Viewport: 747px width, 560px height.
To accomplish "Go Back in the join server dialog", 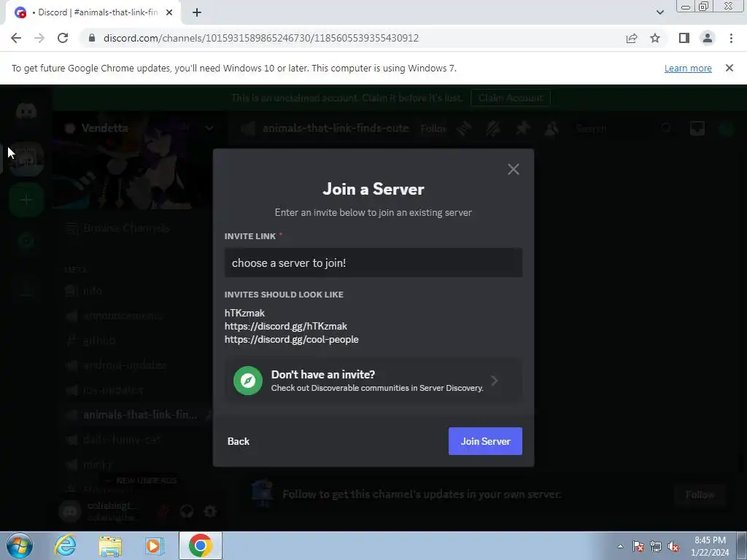I will point(239,441).
